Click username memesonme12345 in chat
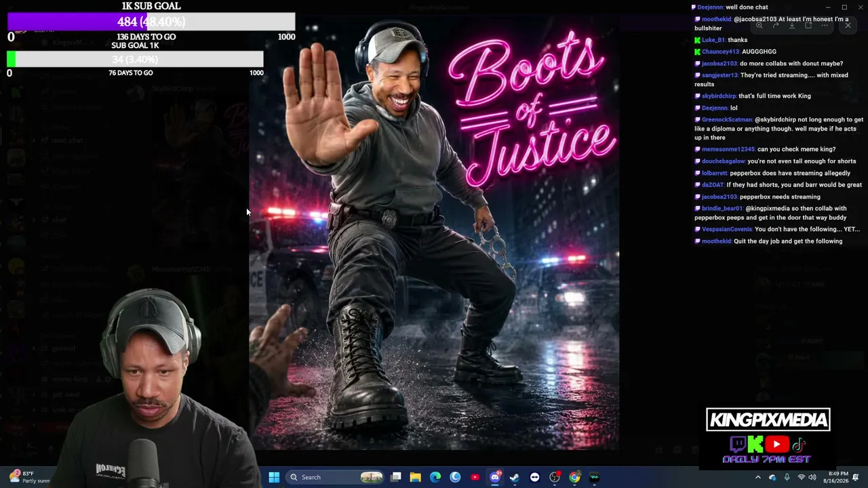This screenshot has width=868, height=488. (x=728, y=149)
